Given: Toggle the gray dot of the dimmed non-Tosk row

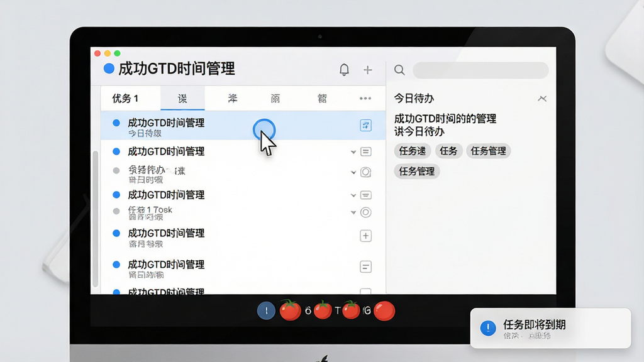Looking at the screenshot, I should [x=116, y=170].
